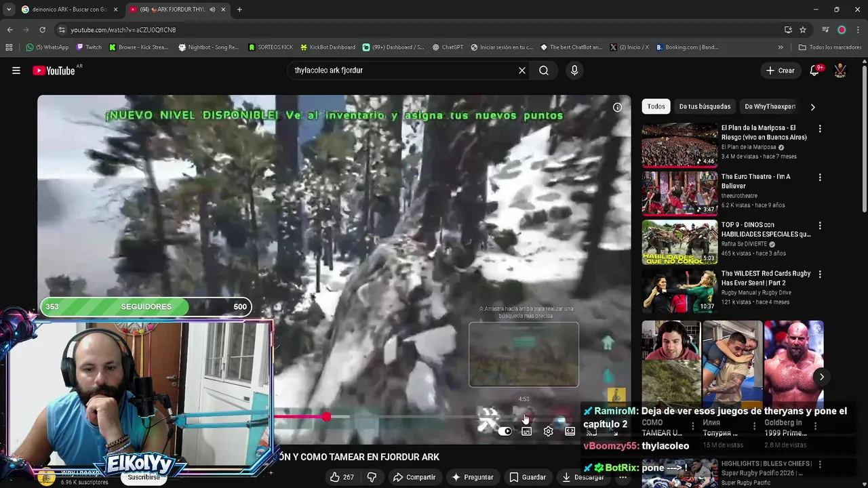
Task: Start voice search with the microphone
Action: pyautogui.click(x=574, y=70)
